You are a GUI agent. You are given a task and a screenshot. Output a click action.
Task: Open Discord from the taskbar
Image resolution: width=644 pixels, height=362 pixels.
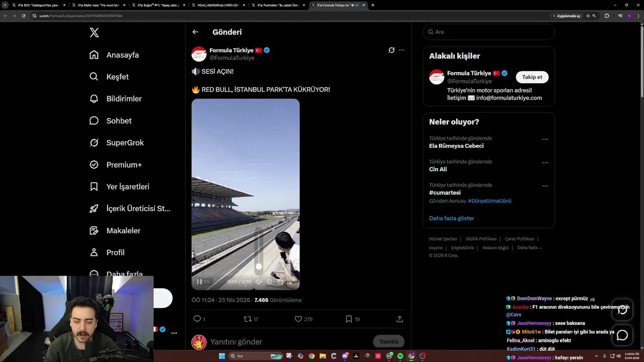[x=345, y=356]
